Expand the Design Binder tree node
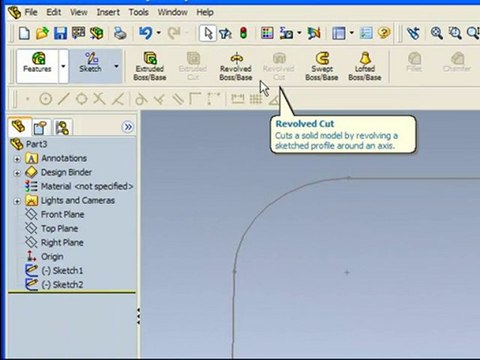The height and width of the screenshot is (360, 480). pos(17,173)
